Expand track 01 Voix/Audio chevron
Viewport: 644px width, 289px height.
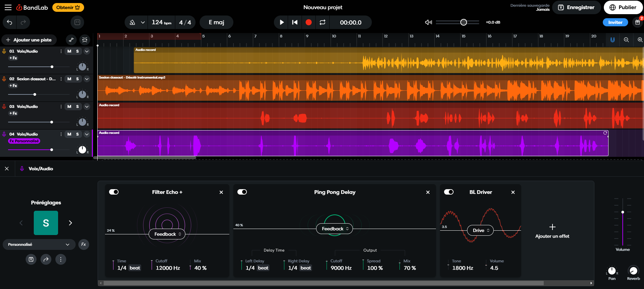(87, 51)
